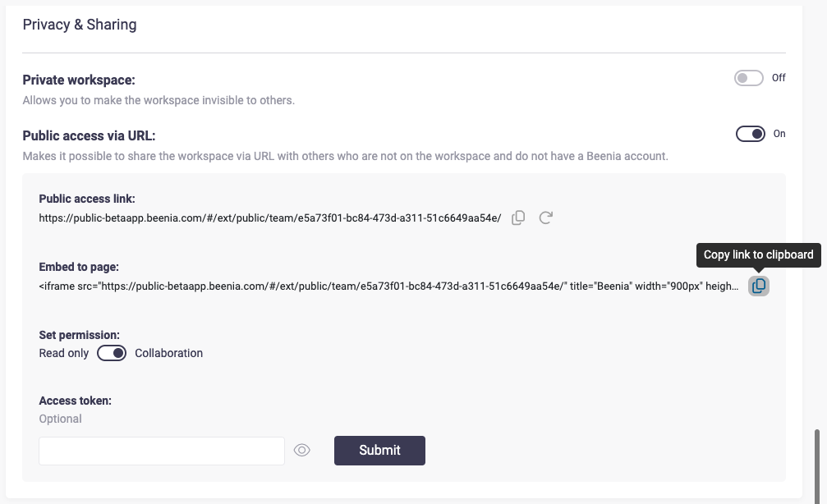The image size is (827, 504).
Task: Click the Private workspace label
Action: click(x=79, y=80)
